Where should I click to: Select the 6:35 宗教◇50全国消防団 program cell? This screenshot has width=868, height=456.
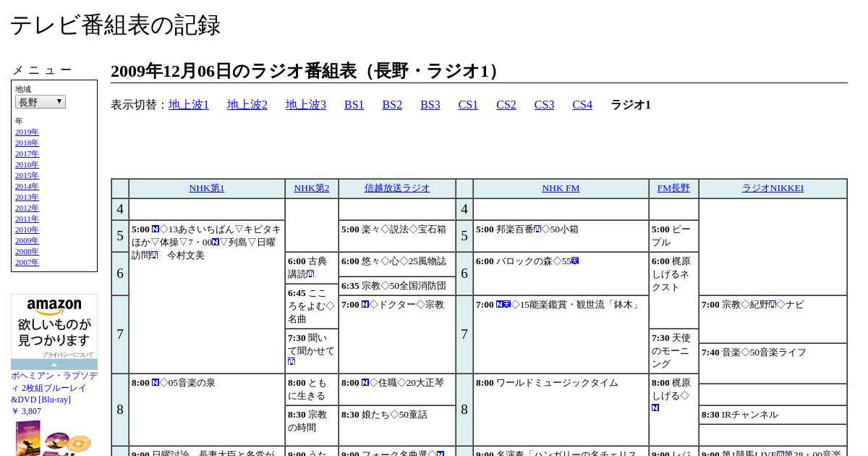click(397, 286)
